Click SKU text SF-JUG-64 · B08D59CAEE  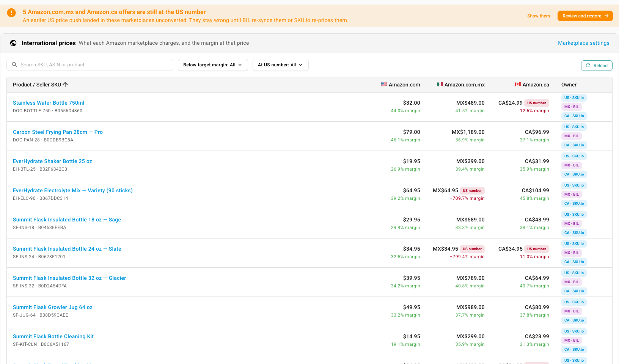pos(41,315)
